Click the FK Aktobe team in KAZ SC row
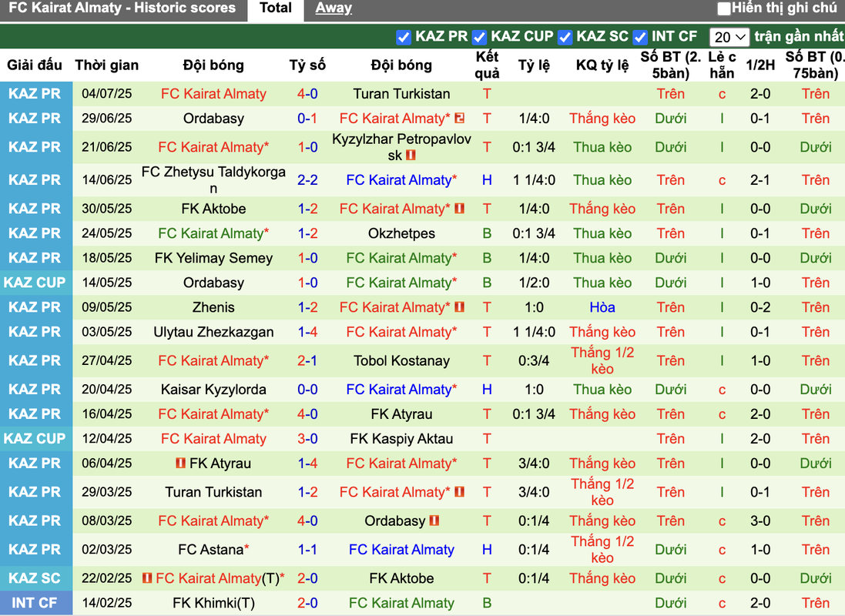This screenshot has height=616, width=845. pyautogui.click(x=401, y=578)
